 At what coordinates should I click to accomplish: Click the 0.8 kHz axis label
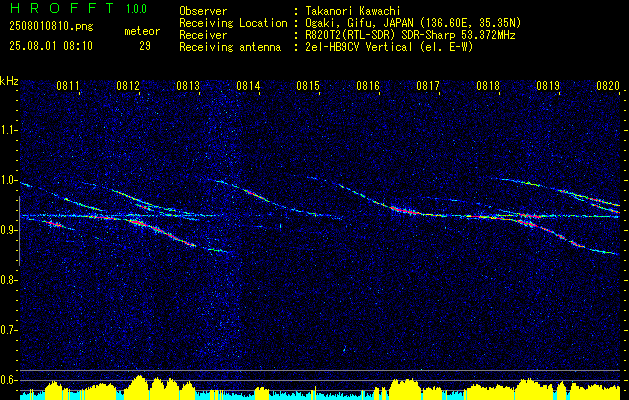click(7, 280)
